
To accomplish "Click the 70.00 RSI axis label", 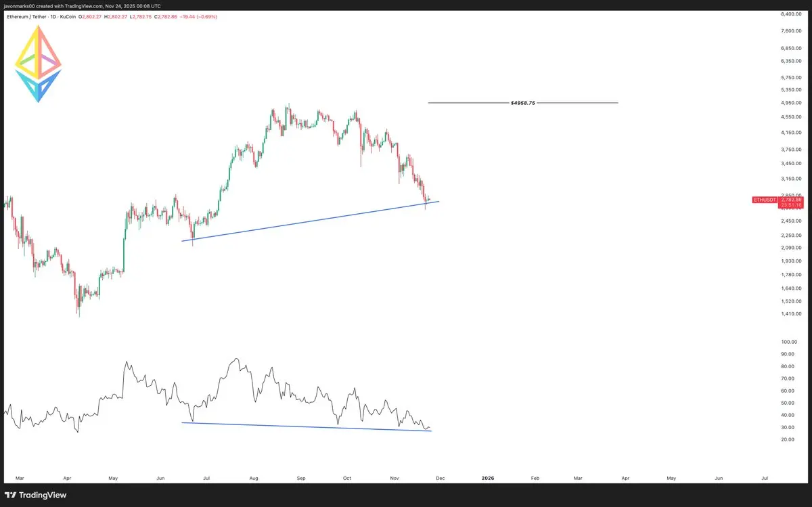I will click(788, 378).
